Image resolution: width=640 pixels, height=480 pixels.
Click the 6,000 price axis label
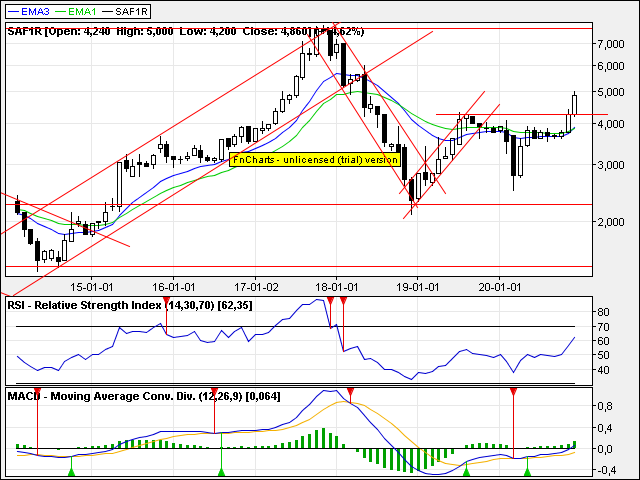[x=611, y=66]
